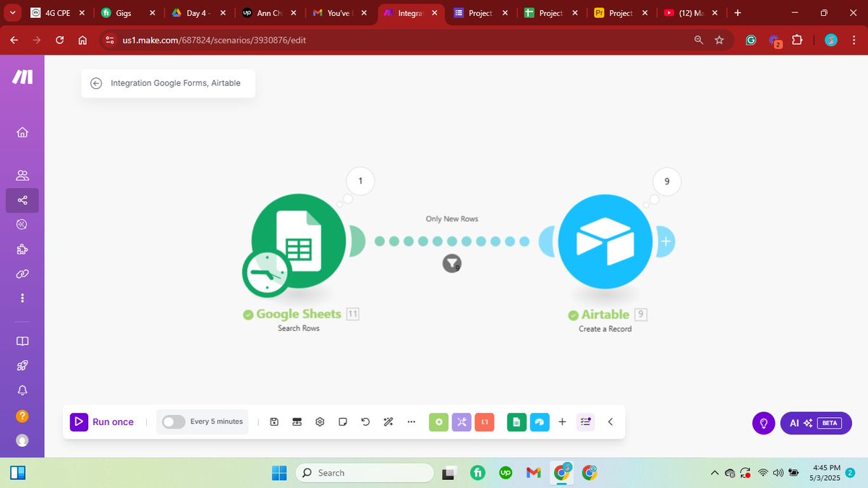This screenshot has height=488, width=868.
Task: Click Auto-align magic wand icon
Action: point(388,421)
